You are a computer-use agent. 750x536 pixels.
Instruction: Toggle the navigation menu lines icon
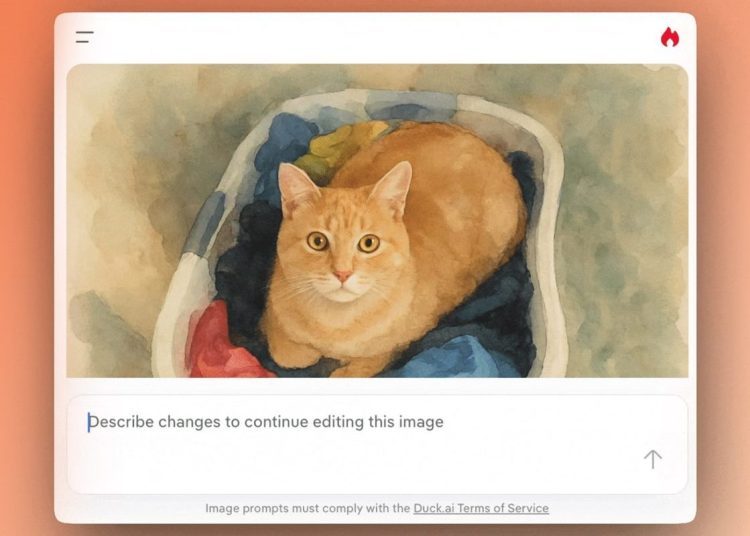(85, 37)
